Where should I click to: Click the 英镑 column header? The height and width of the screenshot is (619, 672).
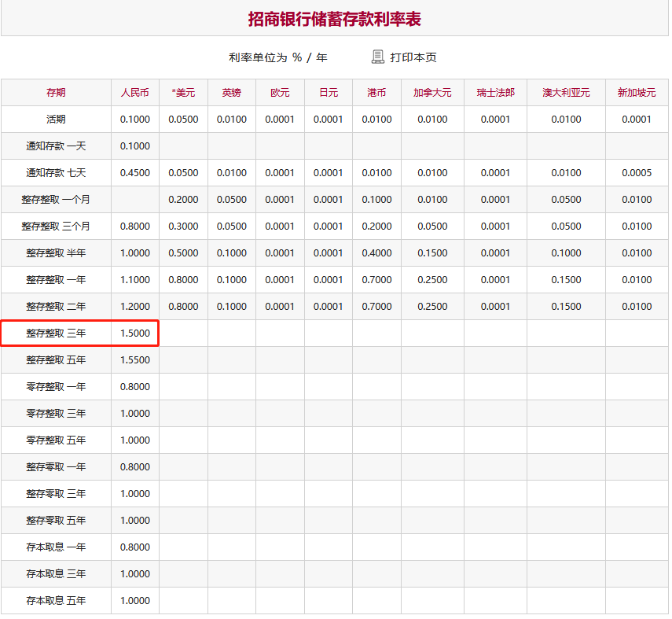coord(231,93)
